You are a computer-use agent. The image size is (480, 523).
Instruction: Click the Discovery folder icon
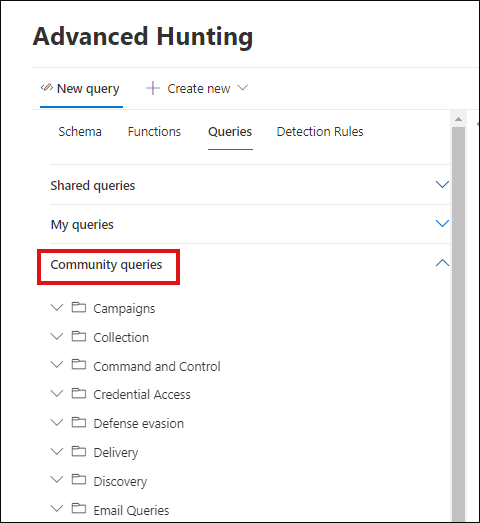(79, 480)
